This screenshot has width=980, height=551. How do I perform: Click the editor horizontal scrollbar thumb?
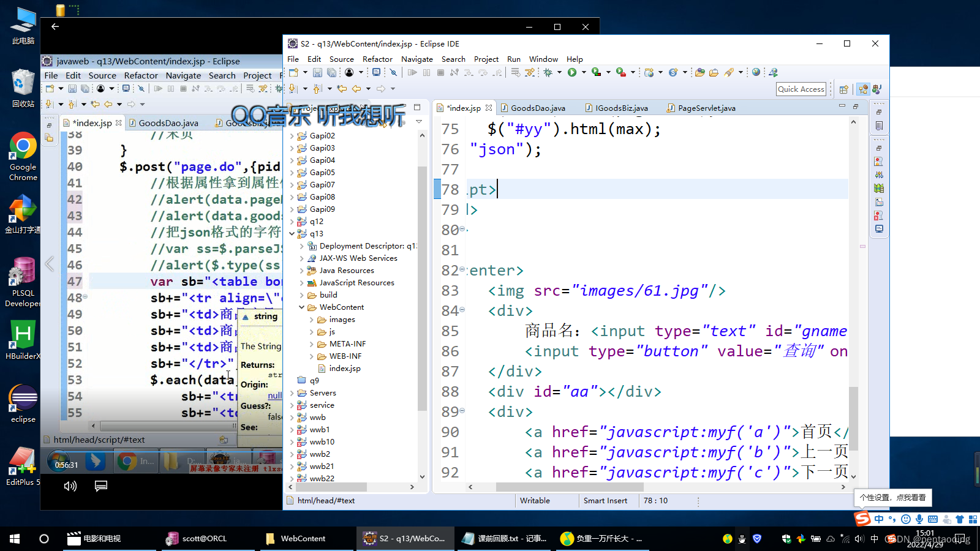pyautogui.click(x=570, y=487)
